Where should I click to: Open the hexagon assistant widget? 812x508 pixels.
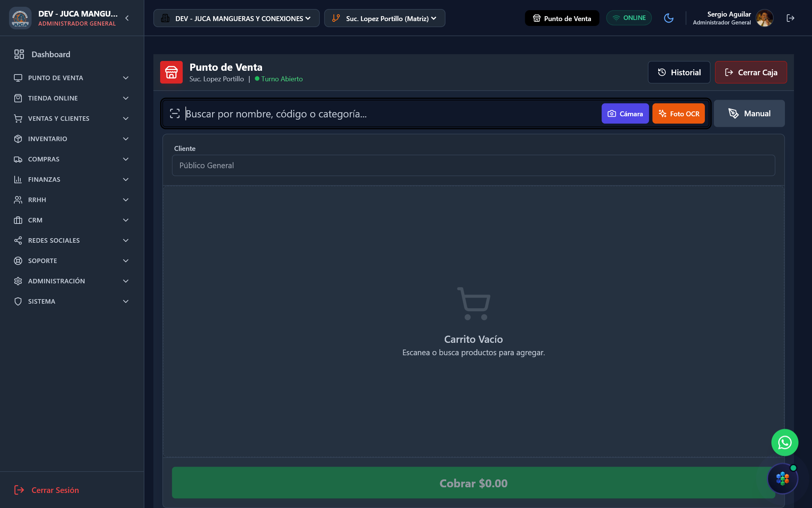pyautogui.click(x=782, y=479)
